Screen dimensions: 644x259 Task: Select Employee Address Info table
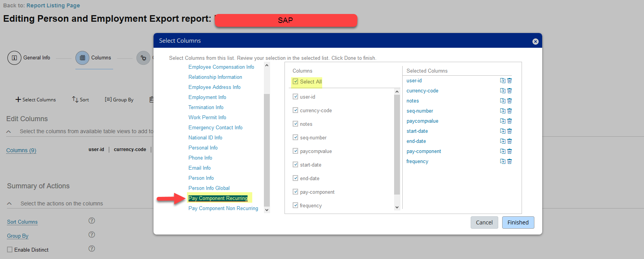point(215,87)
